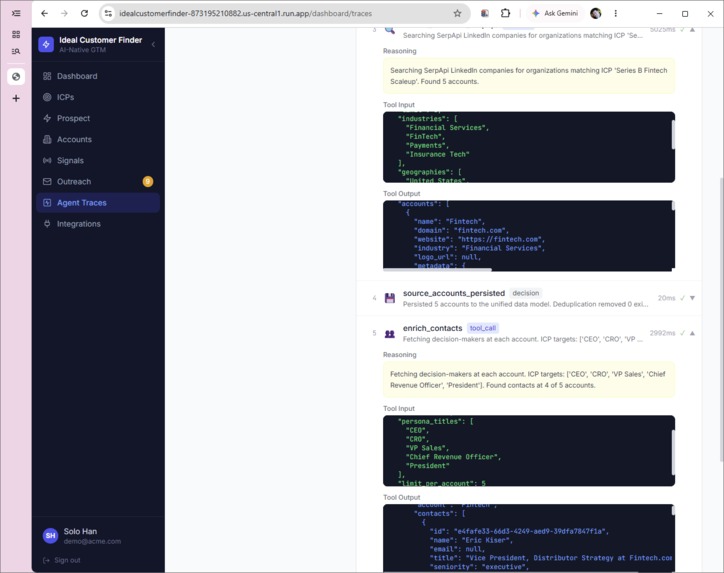Click the "Eric Kiser" contact name
Screen dimensions: 724x573
point(487,540)
